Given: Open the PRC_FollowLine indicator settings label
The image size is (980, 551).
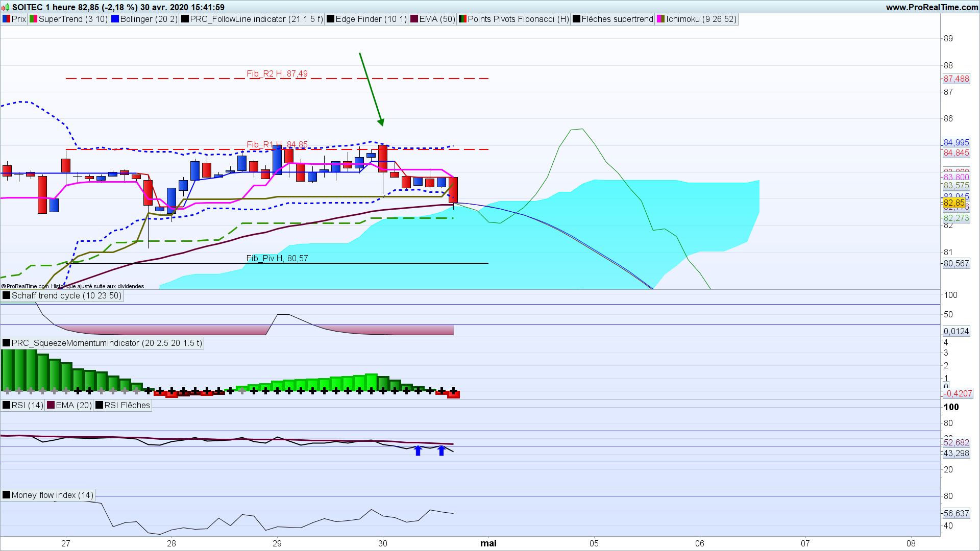Looking at the screenshot, I should pos(256,19).
